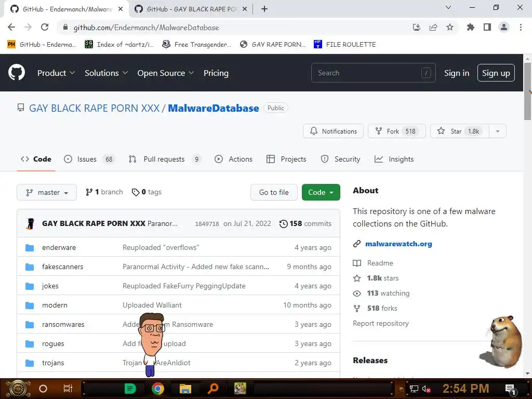Fork the repository with Fork button
This screenshot has height=399, width=532.
click(x=396, y=131)
